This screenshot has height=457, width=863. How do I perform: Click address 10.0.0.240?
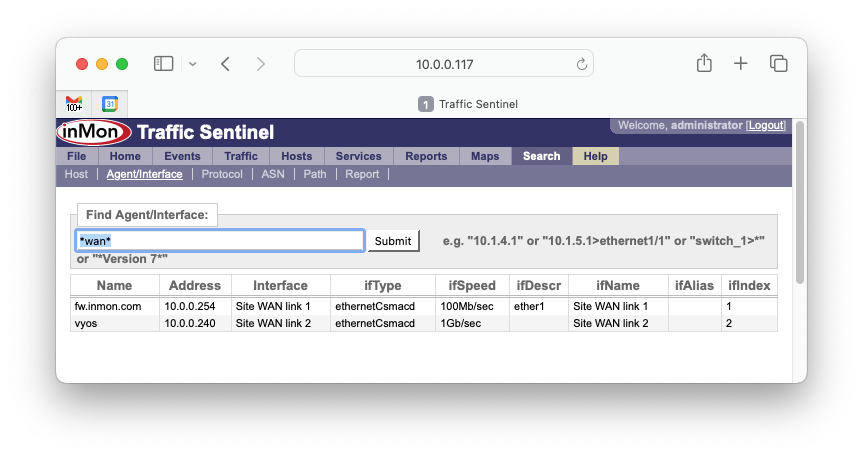tap(190, 324)
